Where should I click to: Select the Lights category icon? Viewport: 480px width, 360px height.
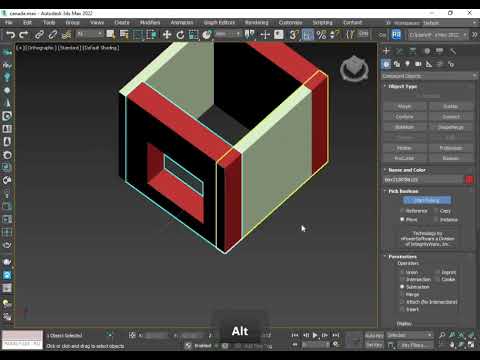tap(407, 64)
